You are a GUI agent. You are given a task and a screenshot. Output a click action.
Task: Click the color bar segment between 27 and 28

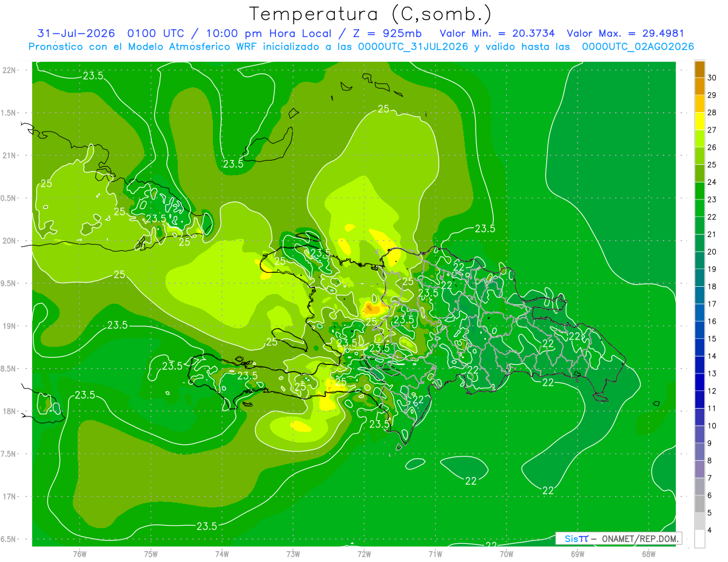pos(699,121)
